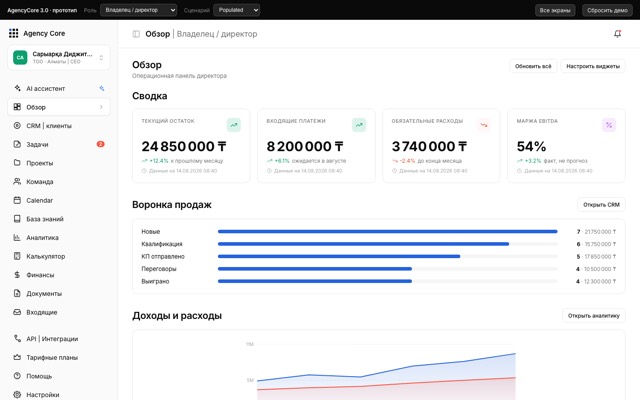This screenshot has height=400, width=640.
Task: Click the CA organization avatar
Action: (20, 58)
